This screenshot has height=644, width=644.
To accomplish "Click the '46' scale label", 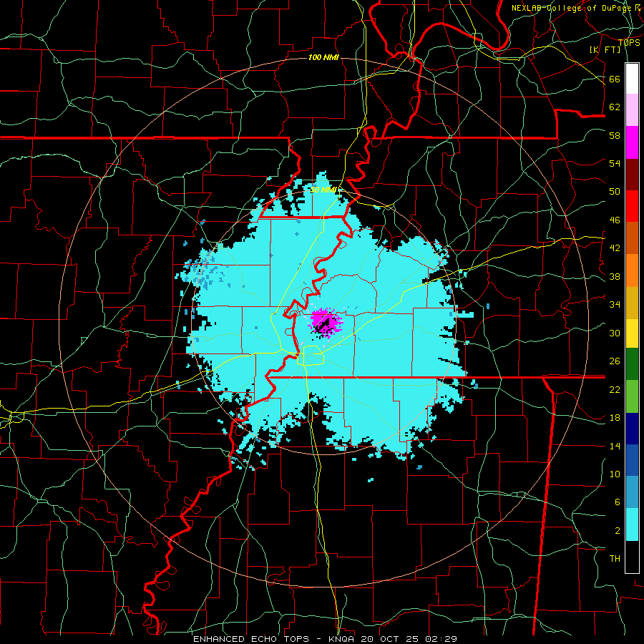I will (x=615, y=220).
